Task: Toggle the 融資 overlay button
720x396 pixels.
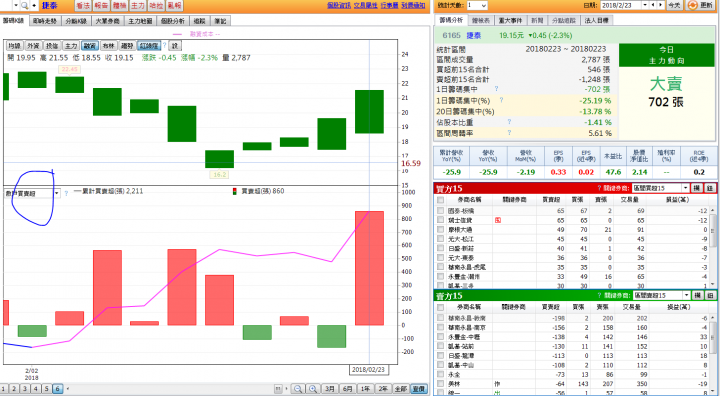Action: (90, 45)
